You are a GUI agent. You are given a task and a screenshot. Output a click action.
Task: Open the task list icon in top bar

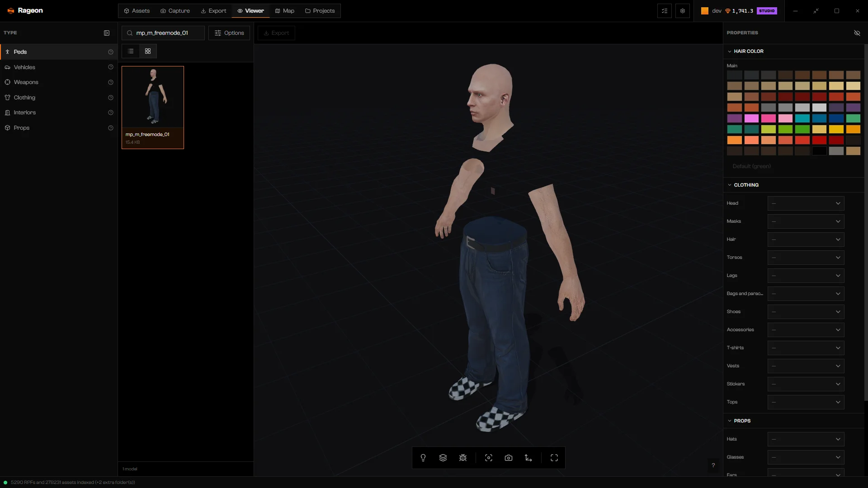tap(665, 11)
